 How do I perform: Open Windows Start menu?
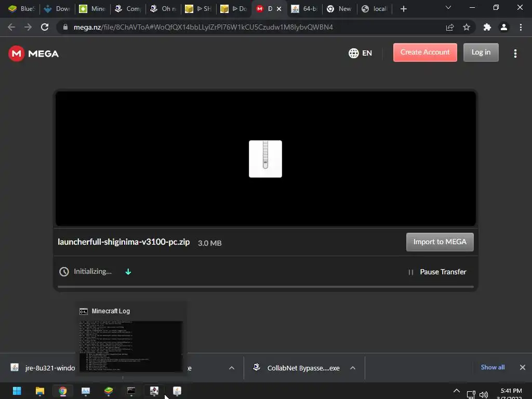[17, 391]
